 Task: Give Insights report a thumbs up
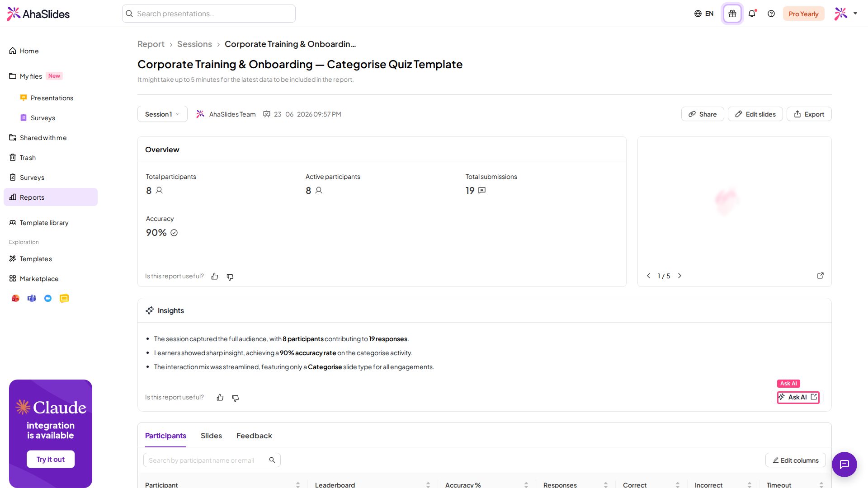(220, 398)
